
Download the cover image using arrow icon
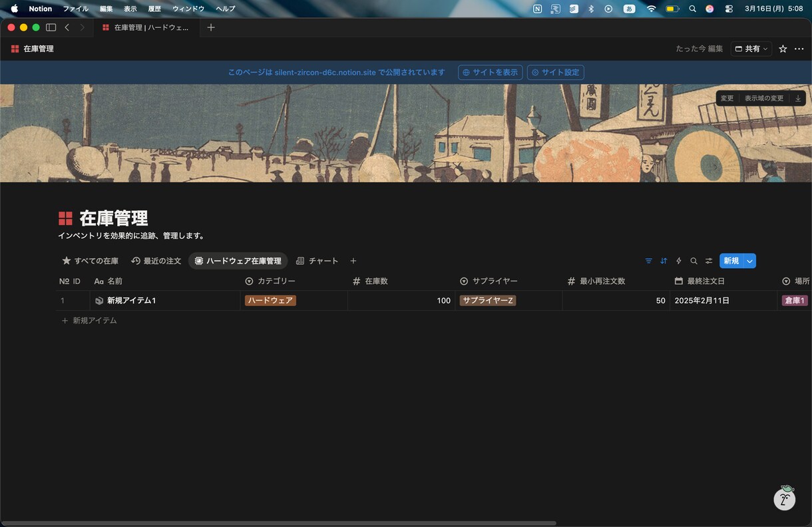[x=798, y=98]
